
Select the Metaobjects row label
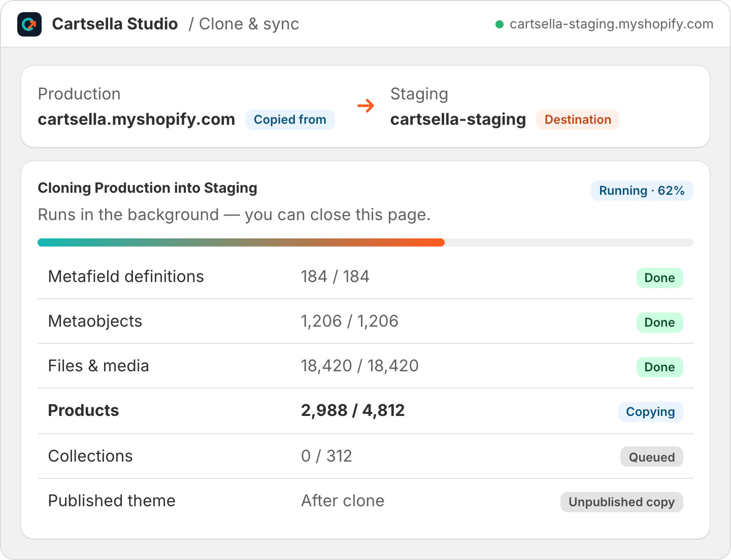point(95,321)
